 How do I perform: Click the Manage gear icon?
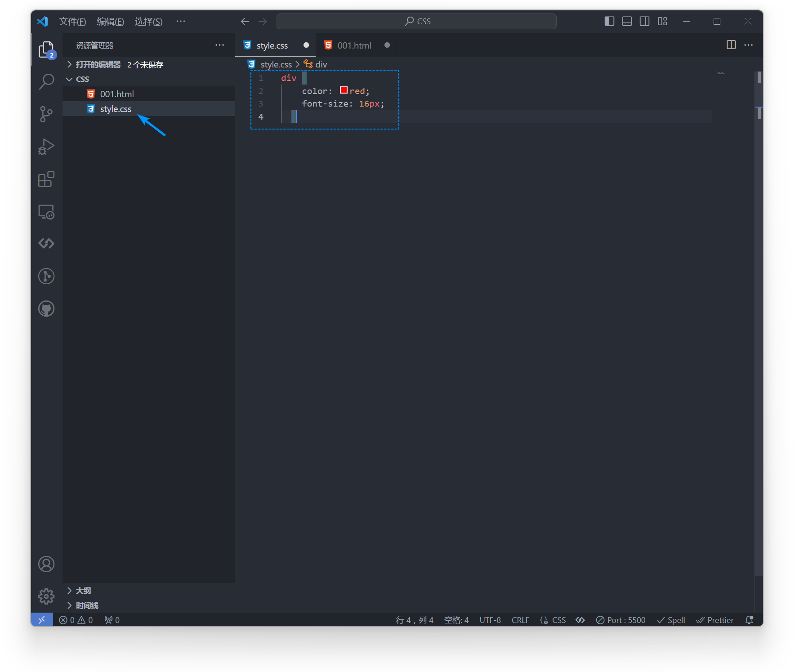click(x=46, y=597)
